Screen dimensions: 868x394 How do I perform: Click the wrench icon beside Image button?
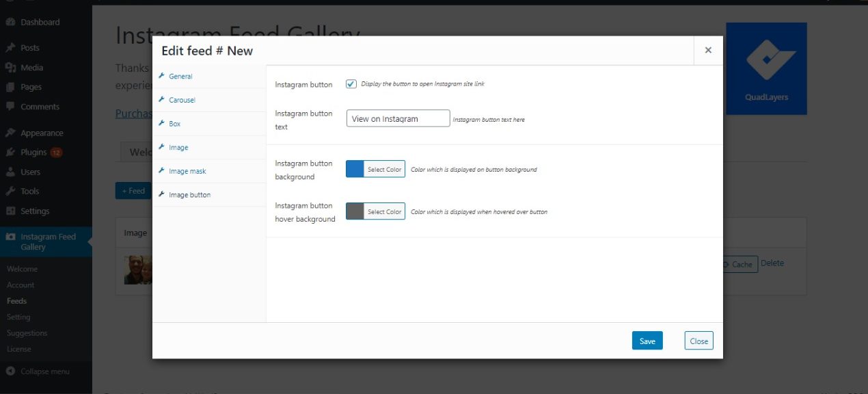(x=161, y=195)
